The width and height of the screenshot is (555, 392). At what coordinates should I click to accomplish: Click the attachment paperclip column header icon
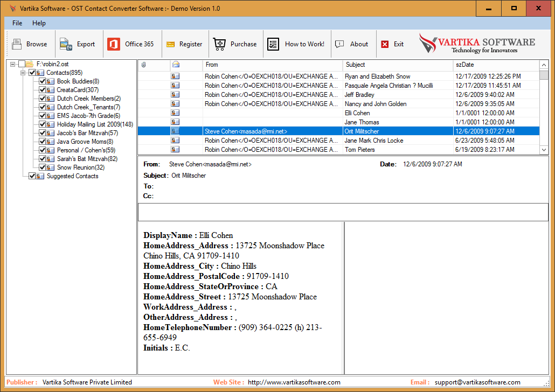pos(144,65)
